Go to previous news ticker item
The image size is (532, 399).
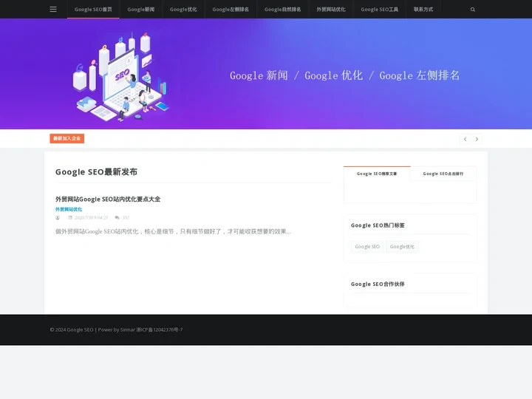[465, 139]
